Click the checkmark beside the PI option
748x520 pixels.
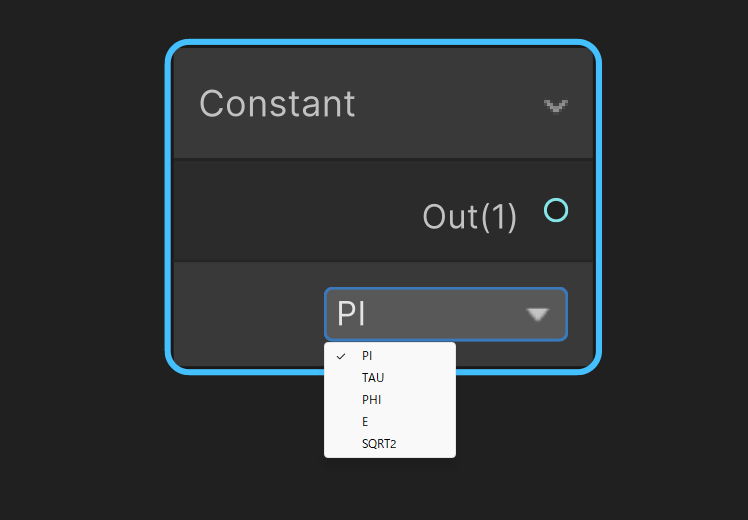(341, 356)
